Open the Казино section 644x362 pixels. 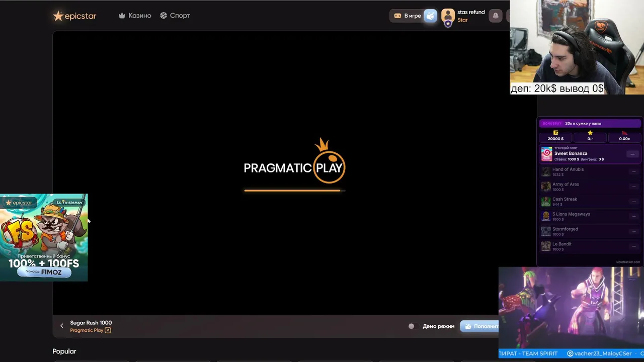[x=135, y=16]
